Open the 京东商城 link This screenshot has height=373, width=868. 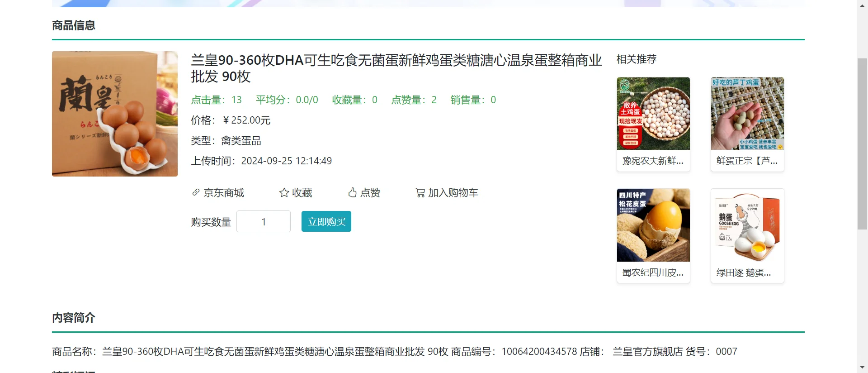224,193
